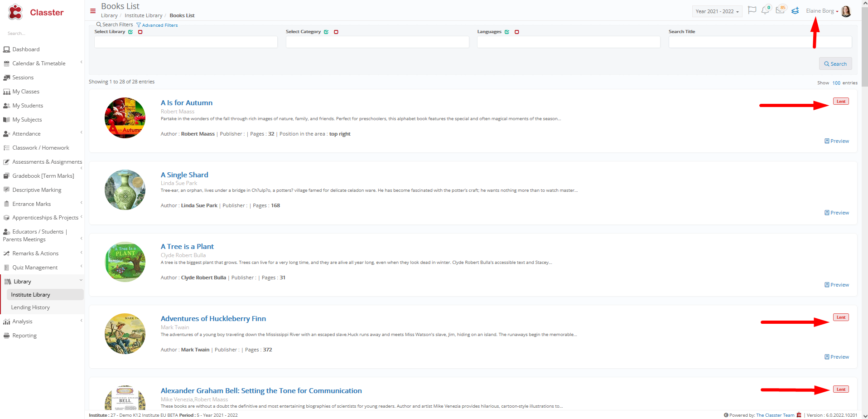868x419 pixels.
Task: Click Classwork / Homework icon
Action: 6,148
